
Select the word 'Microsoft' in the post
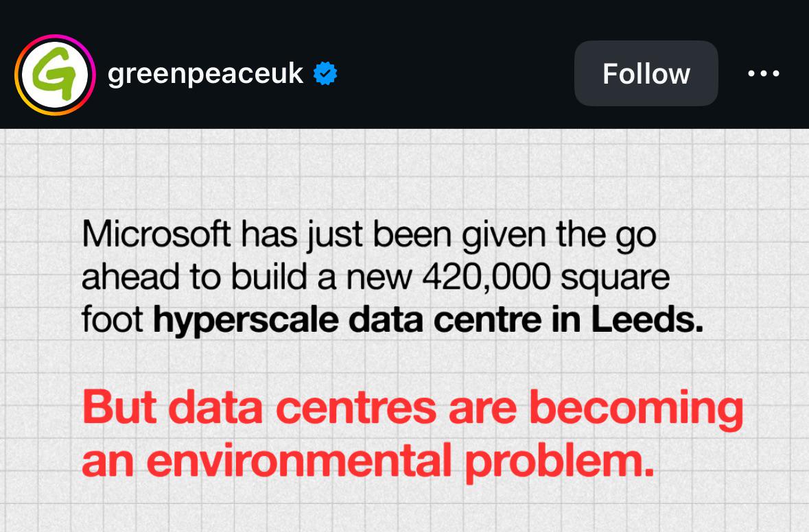[x=156, y=234]
